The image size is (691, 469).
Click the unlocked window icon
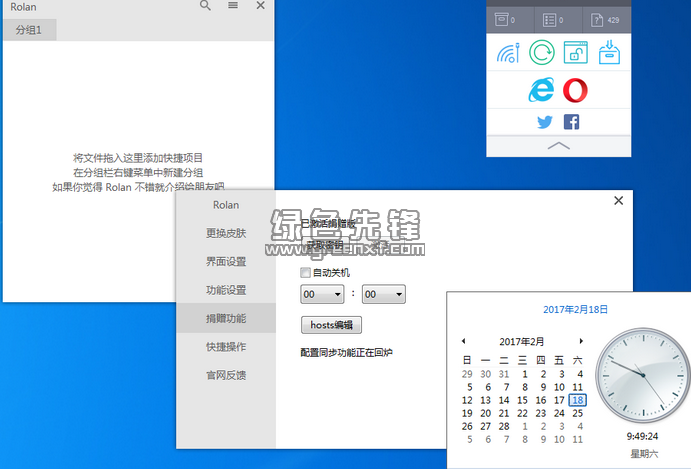(575, 52)
